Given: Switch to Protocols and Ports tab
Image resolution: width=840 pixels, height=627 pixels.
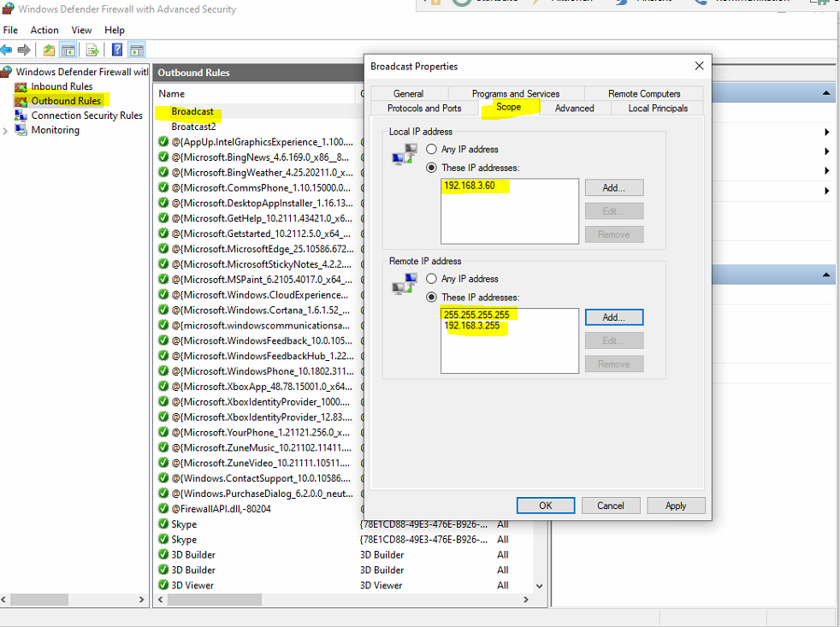Looking at the screenshot, I should 424,109.
